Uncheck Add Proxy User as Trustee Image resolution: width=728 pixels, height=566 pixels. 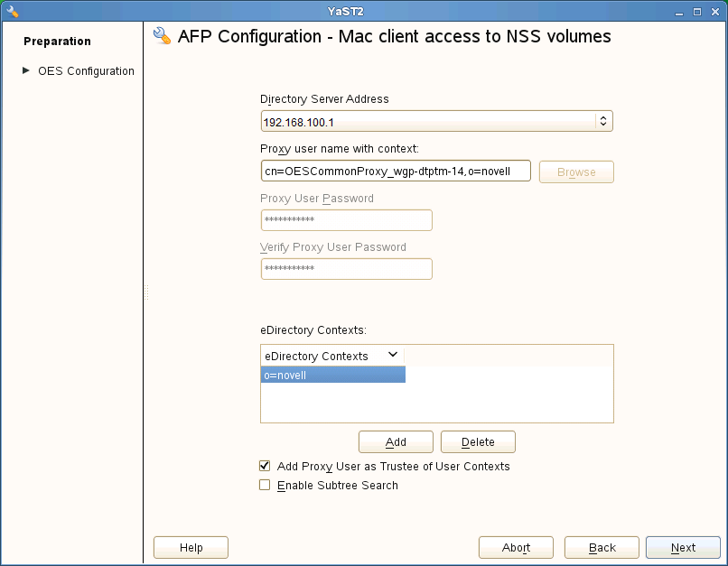tap(265, 466)
